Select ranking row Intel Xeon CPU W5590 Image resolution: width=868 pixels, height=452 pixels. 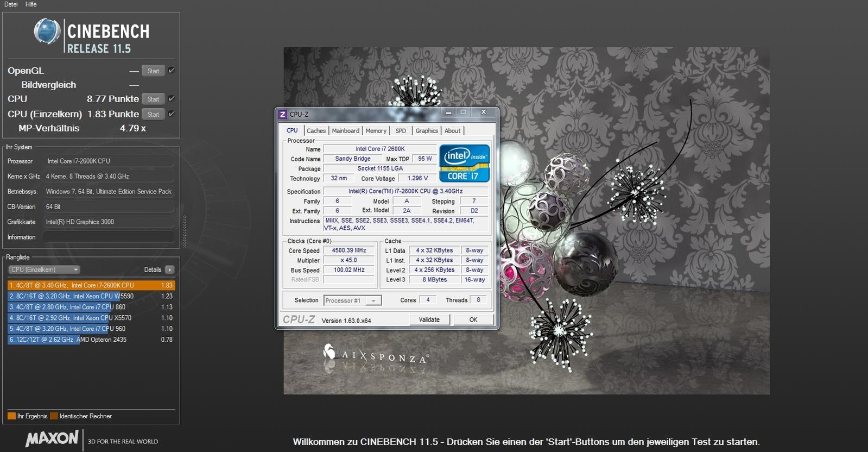click(91, 296)
